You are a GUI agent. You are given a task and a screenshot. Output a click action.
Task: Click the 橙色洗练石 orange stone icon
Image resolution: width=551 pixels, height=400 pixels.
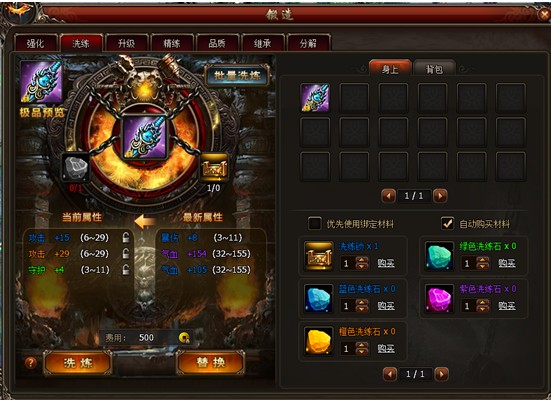tap(318, 341)
